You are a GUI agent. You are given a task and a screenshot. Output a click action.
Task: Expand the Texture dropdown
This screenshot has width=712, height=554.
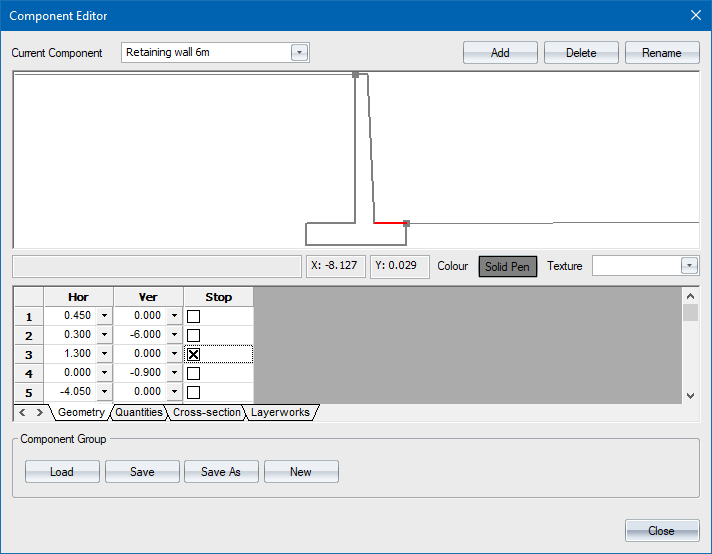tap(689, 266)
